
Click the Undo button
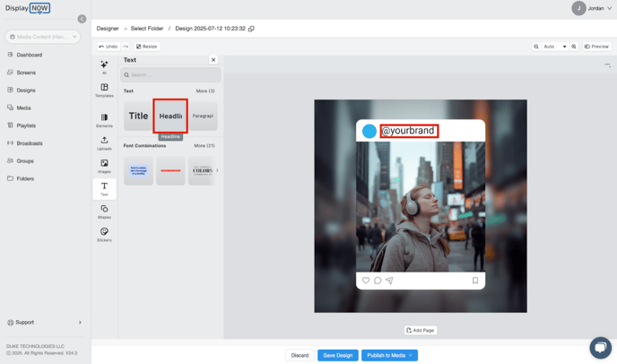tap(109, 47)
